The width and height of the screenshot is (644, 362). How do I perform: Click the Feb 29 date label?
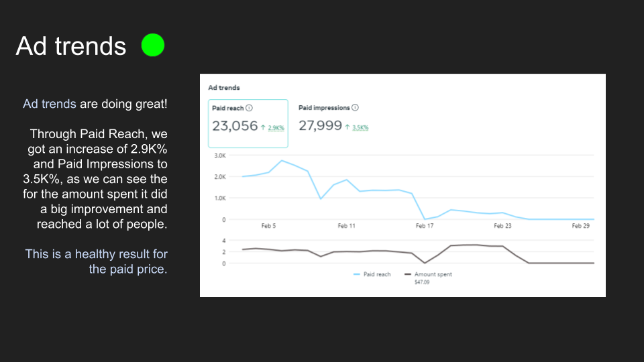point(580,226)
